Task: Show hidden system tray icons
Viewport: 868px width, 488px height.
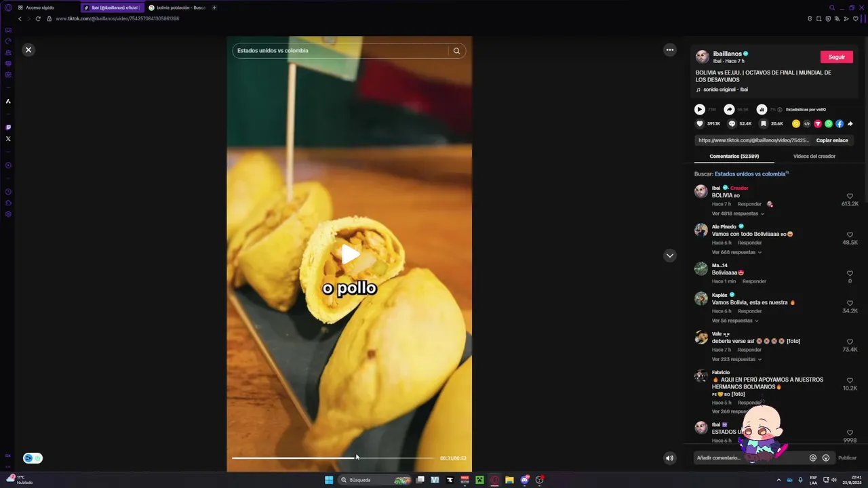Action: coord(778,480)
